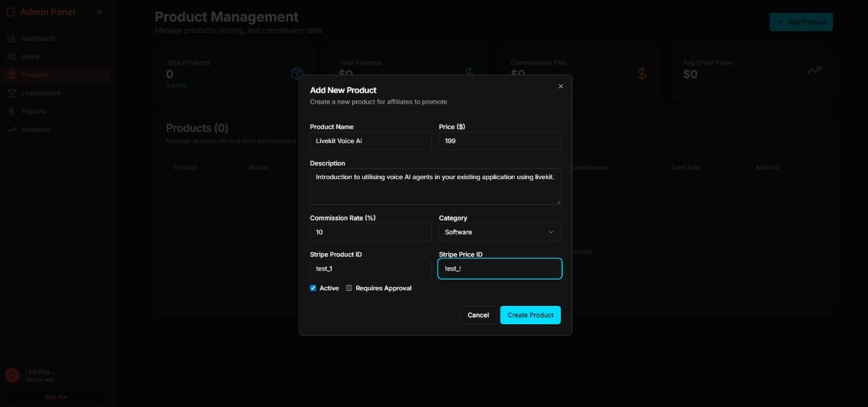Click into the Product Name field
The image size is (868, 407).
click(x=370, y=140)
